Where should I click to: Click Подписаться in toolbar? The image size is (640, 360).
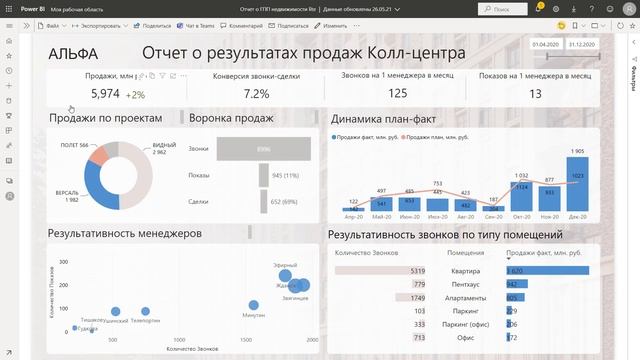pyautogui.click(x=288, y=26)
